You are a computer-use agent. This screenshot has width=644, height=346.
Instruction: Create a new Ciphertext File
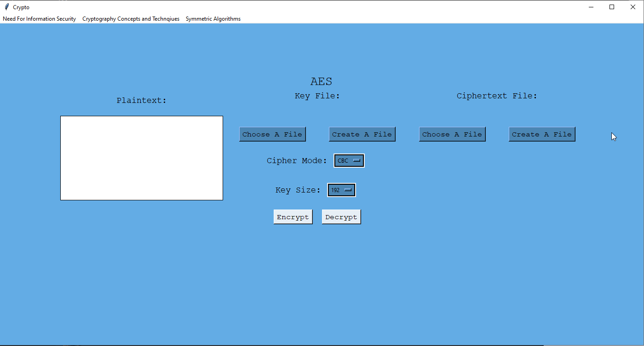click(542, 134)
